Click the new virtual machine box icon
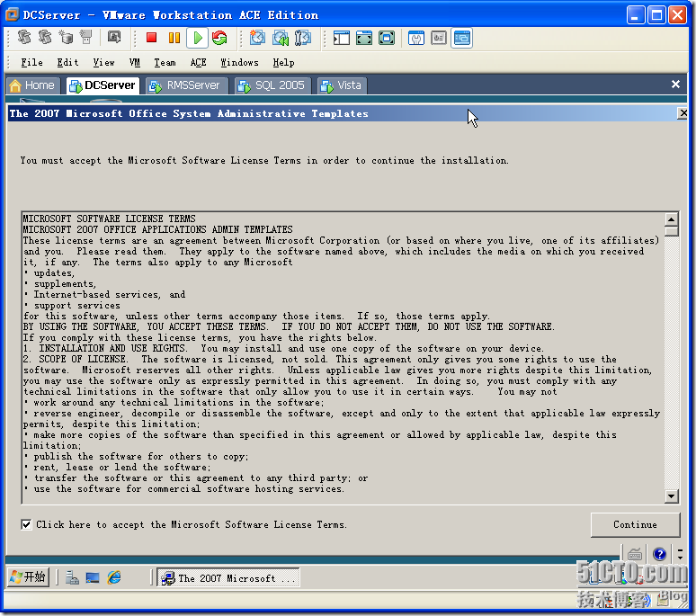The width and height of the screenshot is (696, 616). (x=66, y=37)
